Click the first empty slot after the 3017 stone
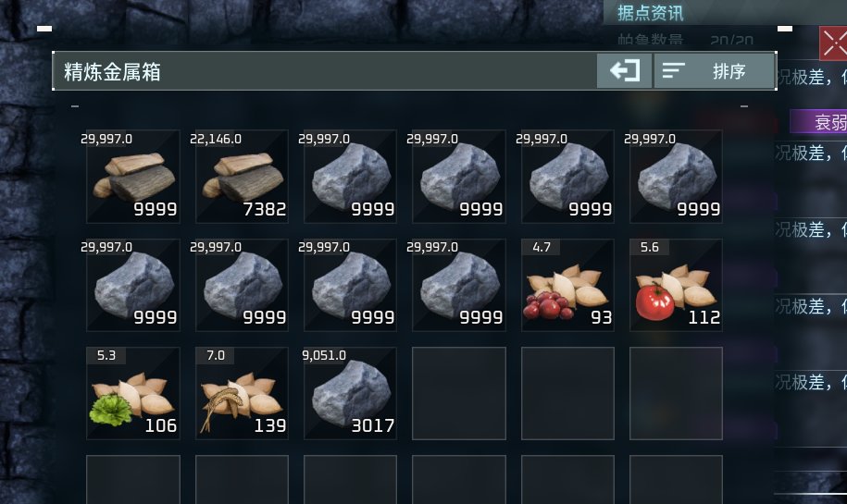The image size is (847, 504). coord(458,393)
